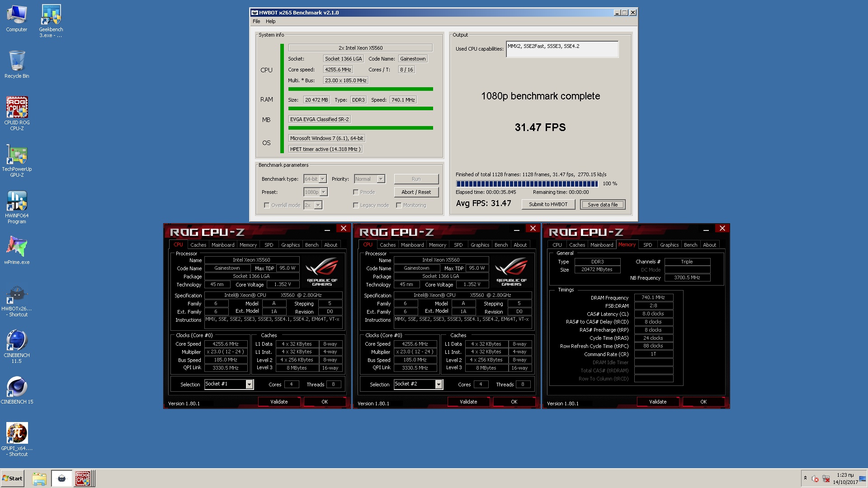The height and width of the screenshot is (488, 868).
Task: Launch CPUID ROG CPU-Z desktop icon
Action: pos(17,113)
